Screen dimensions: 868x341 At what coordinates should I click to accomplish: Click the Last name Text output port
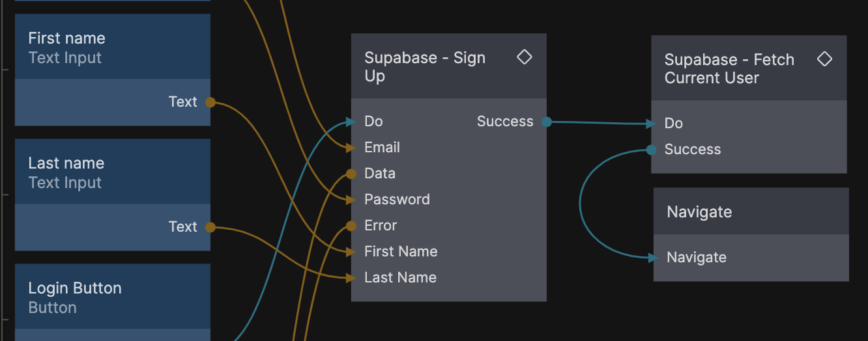(210, 227)
